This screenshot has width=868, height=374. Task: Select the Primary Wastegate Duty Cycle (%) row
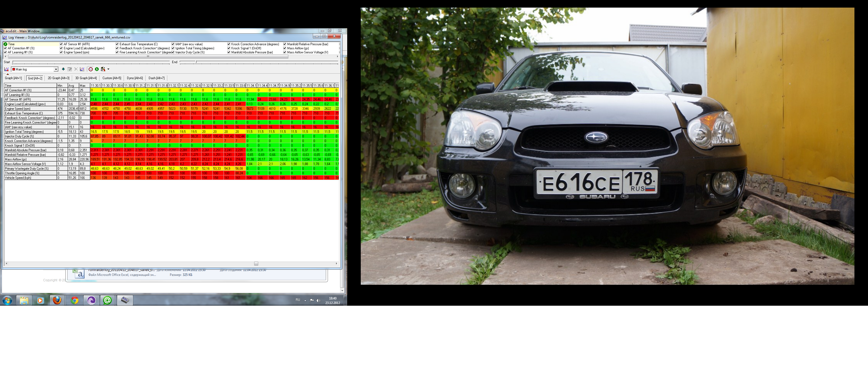30,169
